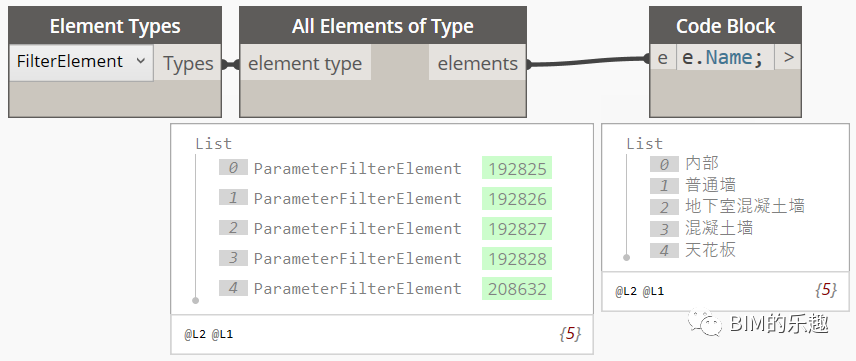The image size is (856, 361).
Task: Select index 0 ParameterFilterElement row
Action: pyautogui.click(x=385, y=168)
